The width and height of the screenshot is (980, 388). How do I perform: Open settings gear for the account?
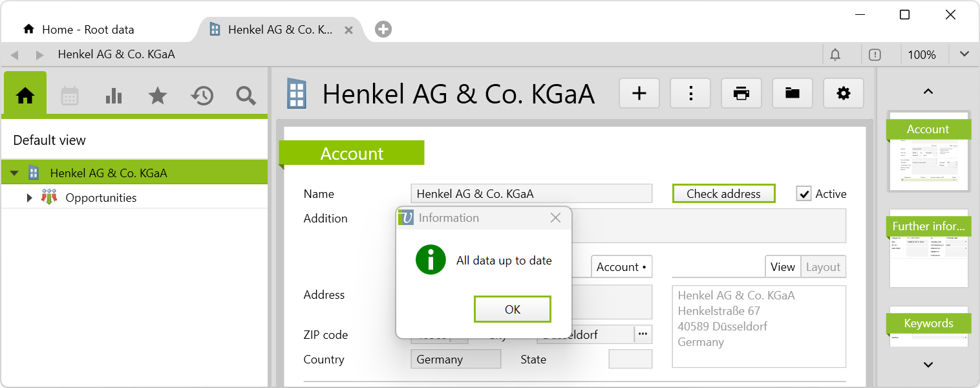tap(843, 94)
